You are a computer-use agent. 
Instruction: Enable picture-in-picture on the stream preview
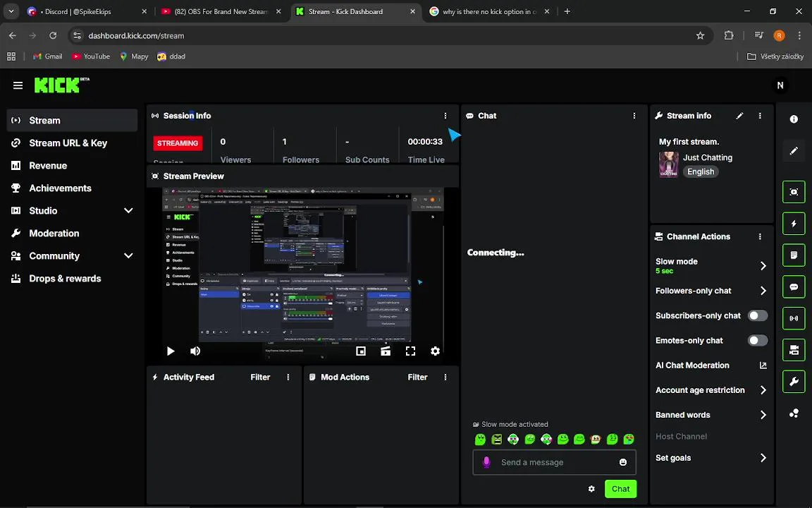click(361, 351)
